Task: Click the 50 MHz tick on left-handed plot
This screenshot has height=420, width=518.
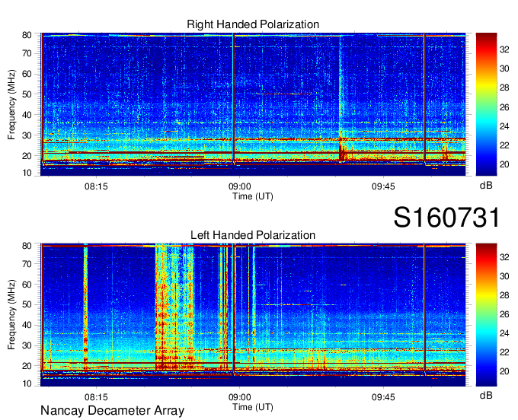Action: pyautogui.click(x=27, y=304)
